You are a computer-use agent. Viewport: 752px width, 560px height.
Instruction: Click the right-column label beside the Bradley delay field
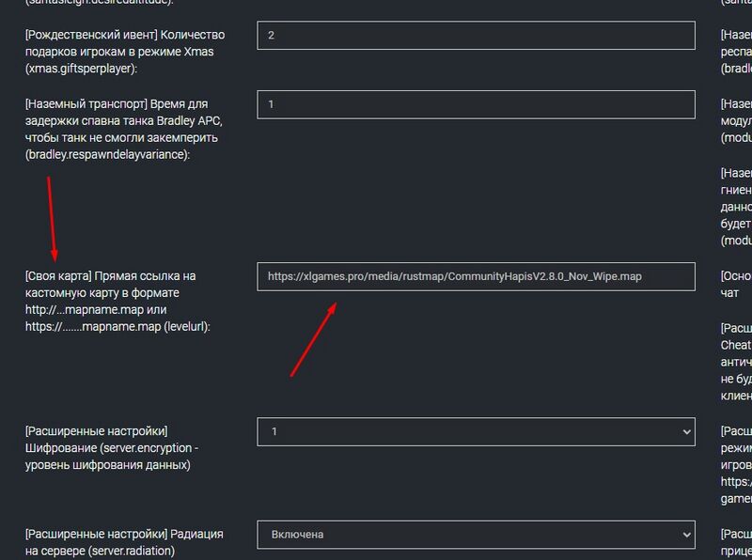click(x=736, y=120)
